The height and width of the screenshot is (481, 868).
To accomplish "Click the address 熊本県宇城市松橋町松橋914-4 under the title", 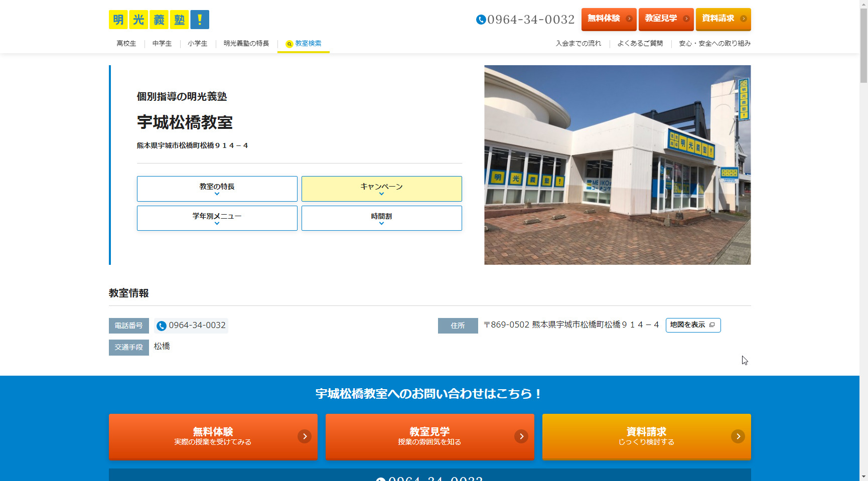I will point(193,145).
